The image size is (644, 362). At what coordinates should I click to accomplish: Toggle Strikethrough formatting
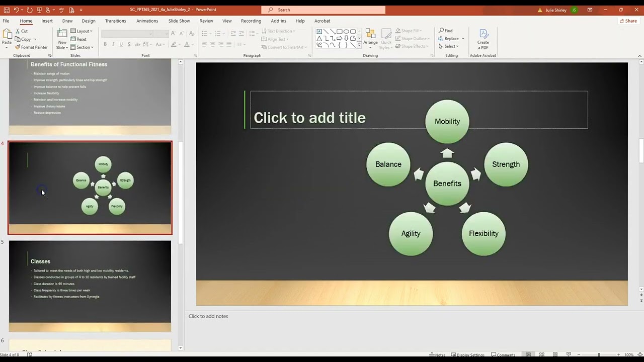pos(137,44)
